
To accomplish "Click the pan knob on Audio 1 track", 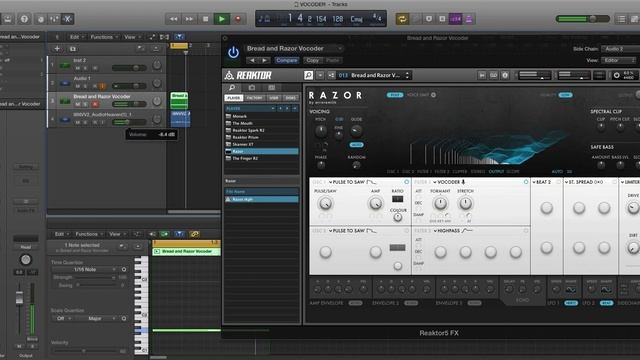I will [157, 83].
